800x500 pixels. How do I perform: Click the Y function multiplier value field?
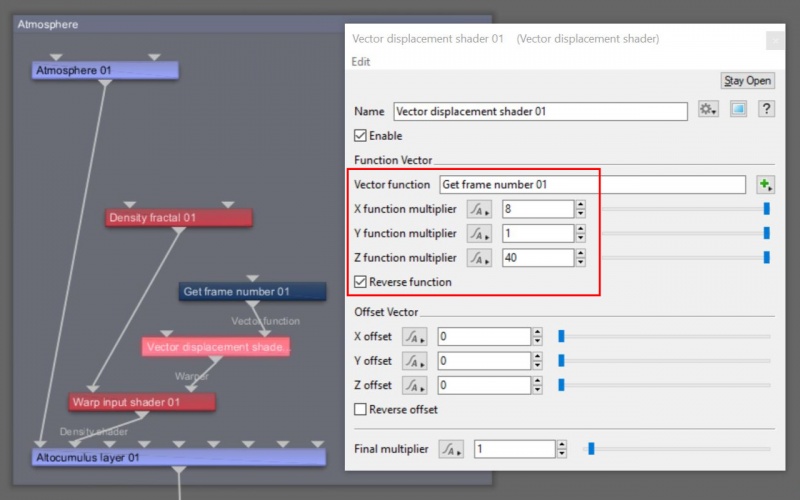(x=538, y=234)
